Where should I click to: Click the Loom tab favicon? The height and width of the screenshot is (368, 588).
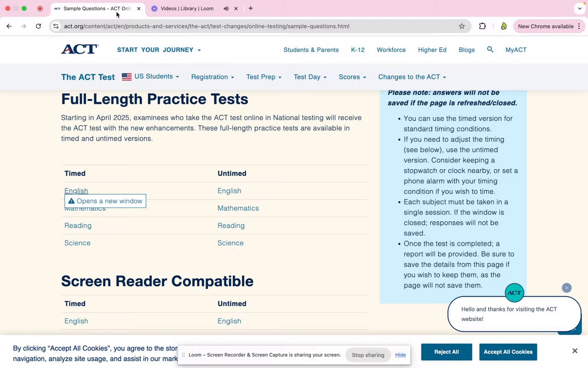point(154,8)
